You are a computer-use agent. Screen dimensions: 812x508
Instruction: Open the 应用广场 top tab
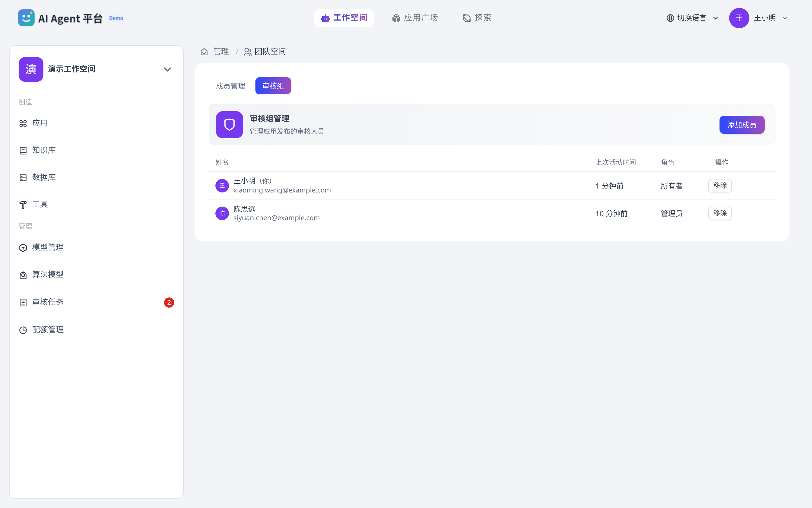tap(415, 18)
